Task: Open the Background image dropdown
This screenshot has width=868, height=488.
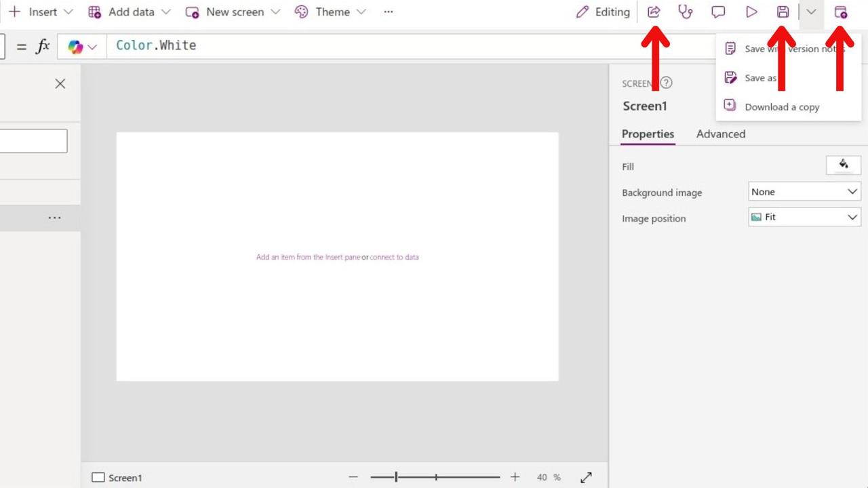Action: click(804, 192)
